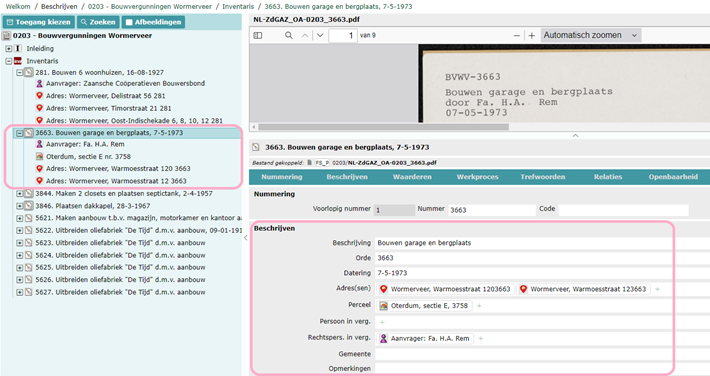Open the Automatisch zoomen dropdown
The width and height of the screenshot is (710, 376).
(590, 35)
